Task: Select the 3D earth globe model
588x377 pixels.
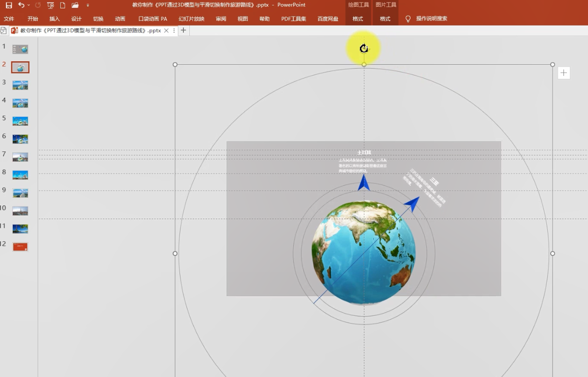Action: pos(363,253)
